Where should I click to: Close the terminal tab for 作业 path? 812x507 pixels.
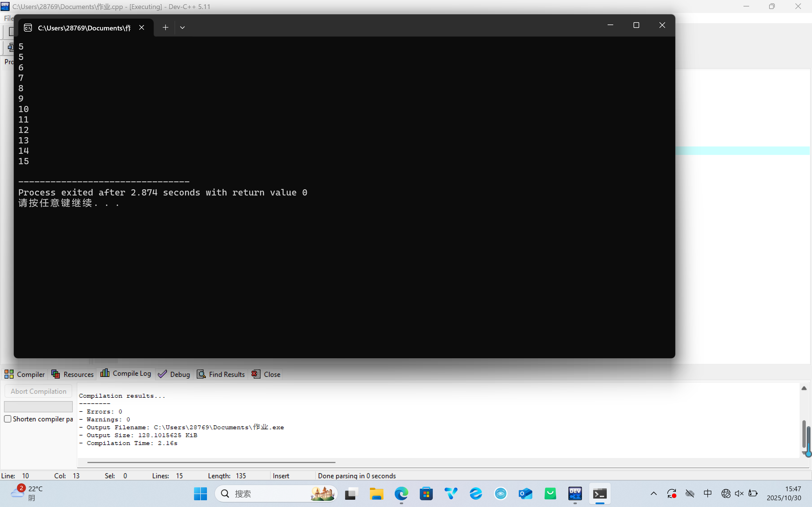(142, 28)
